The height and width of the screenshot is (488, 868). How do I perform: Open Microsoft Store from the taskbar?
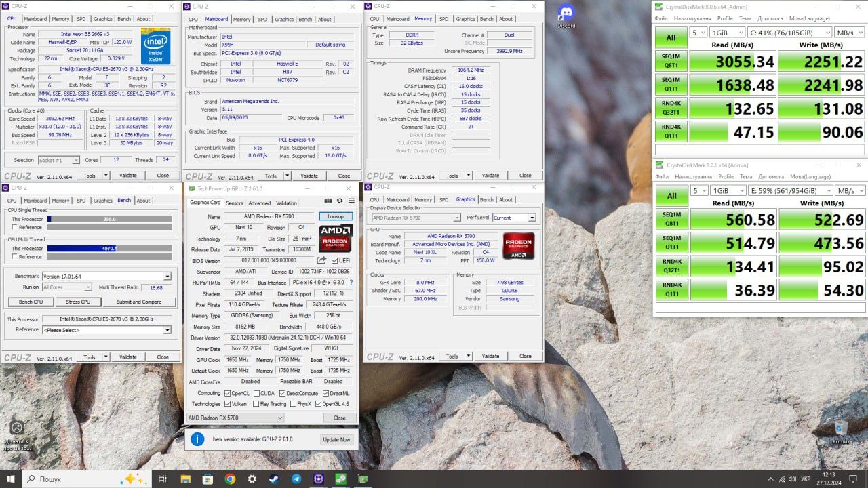tap(208, 479)
